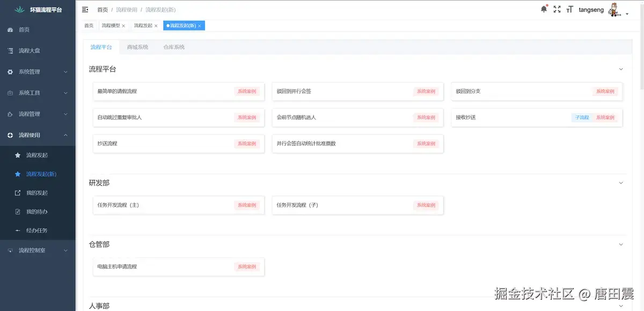Click the 系统工具 toolbox icon
Viewport: 644px width, 311px height.
pyautogui.click(x=10, y=93)
